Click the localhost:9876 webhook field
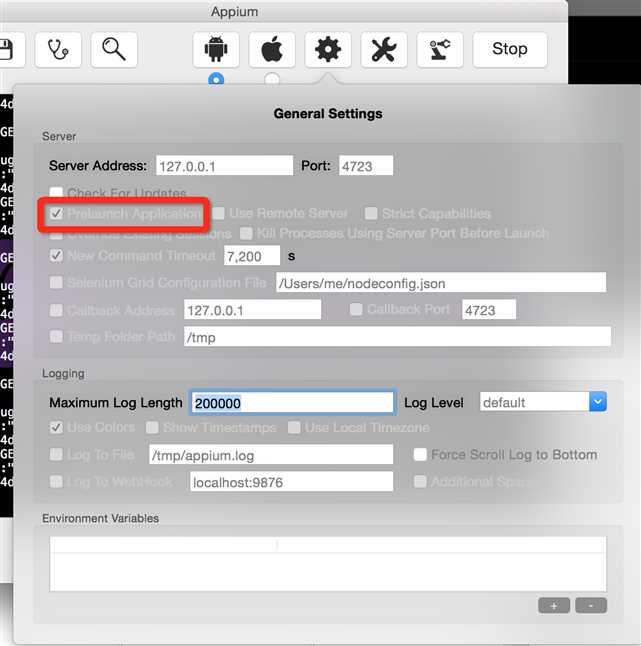Image resolution: width=641 pixels, height=646 pixels. pos(291,481)
